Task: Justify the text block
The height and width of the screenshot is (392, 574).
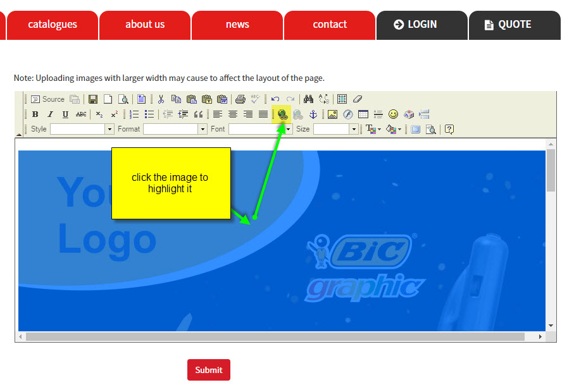Action: [x=263, y=114]
